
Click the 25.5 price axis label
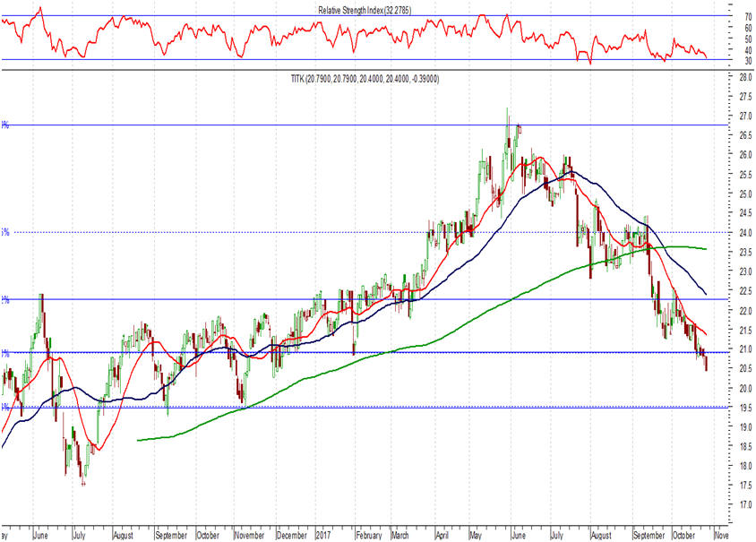745,175
